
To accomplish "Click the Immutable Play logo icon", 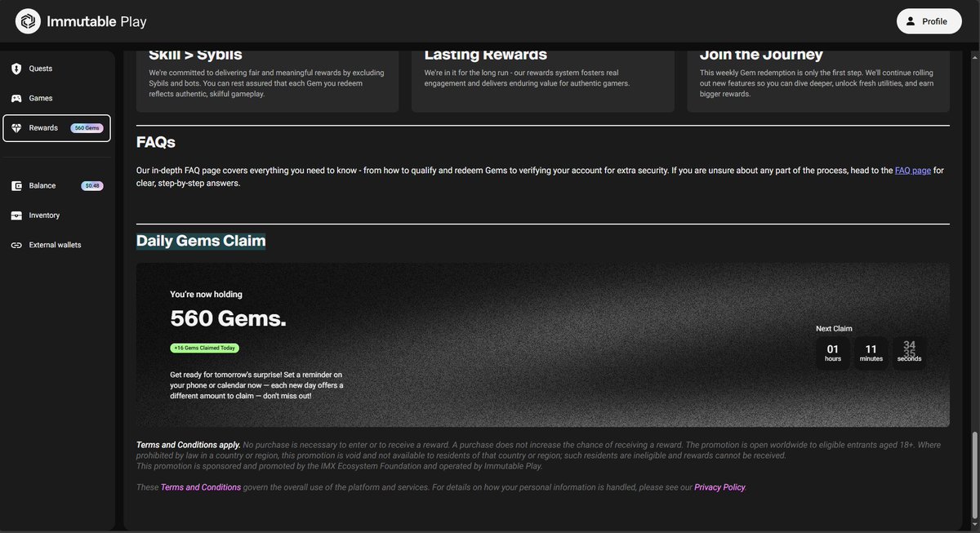I will click(x=28, y=21).
